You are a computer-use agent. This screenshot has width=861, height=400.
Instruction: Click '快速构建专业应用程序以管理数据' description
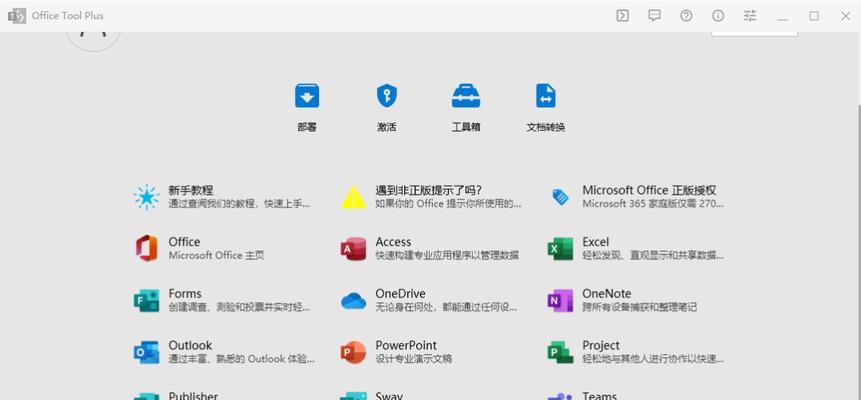447,255
